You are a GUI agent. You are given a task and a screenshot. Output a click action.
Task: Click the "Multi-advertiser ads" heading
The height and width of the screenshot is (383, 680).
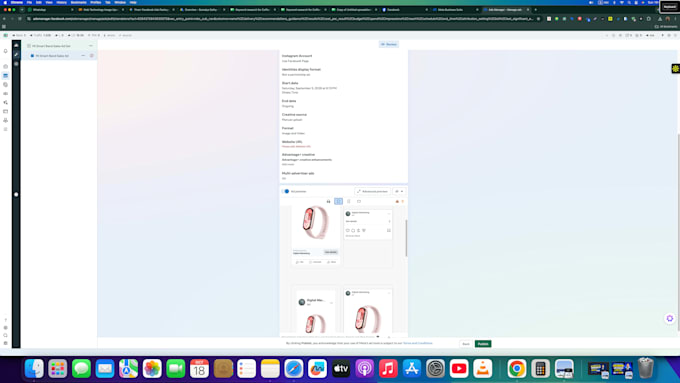(x=298, y=173)
